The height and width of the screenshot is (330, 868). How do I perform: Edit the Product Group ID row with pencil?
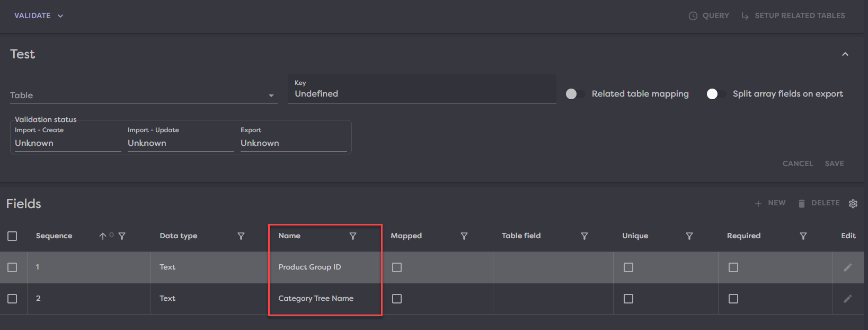(848, 267)
